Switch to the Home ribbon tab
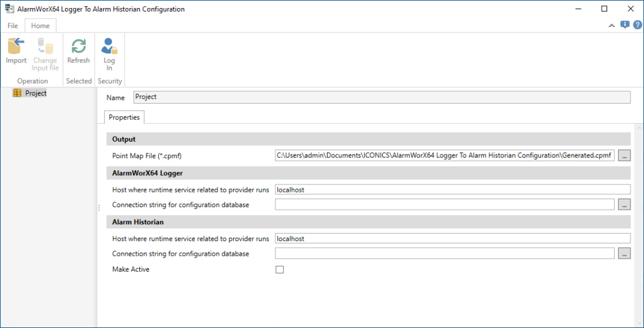 (40, 26)
